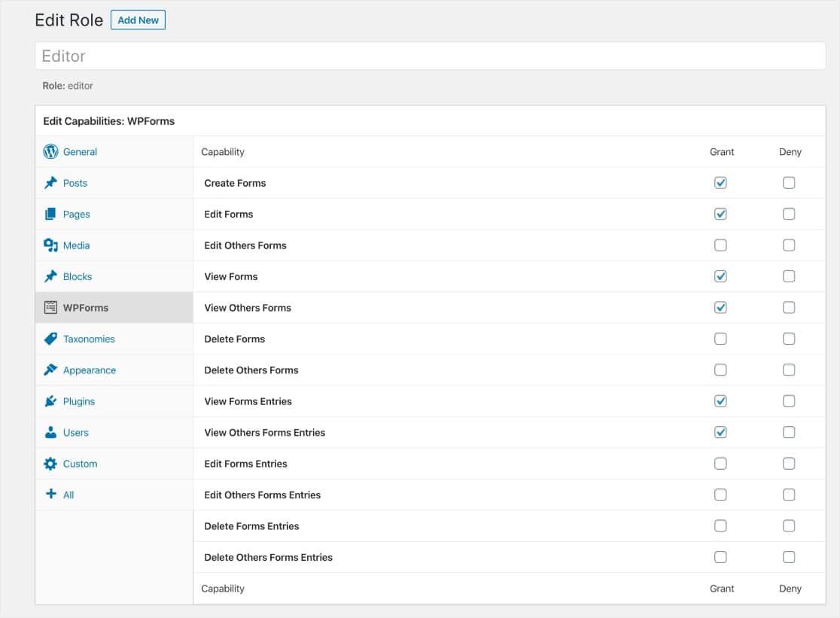Click the Create Forms capability label

tap(235, 183)
